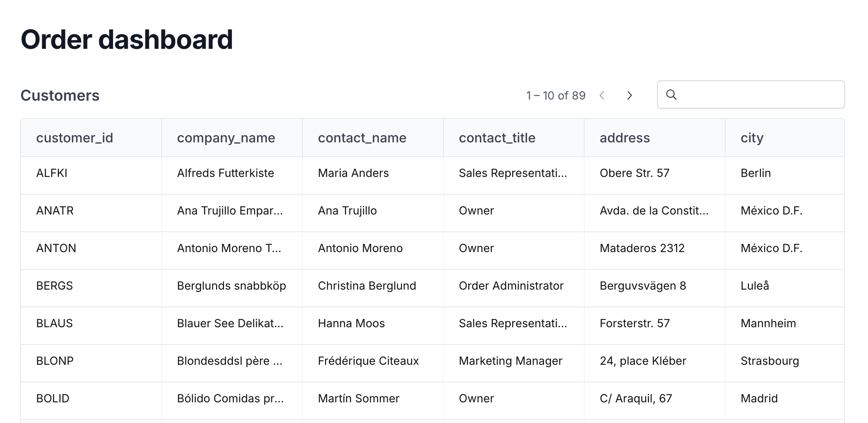Click the city column header

pos(752,138)
